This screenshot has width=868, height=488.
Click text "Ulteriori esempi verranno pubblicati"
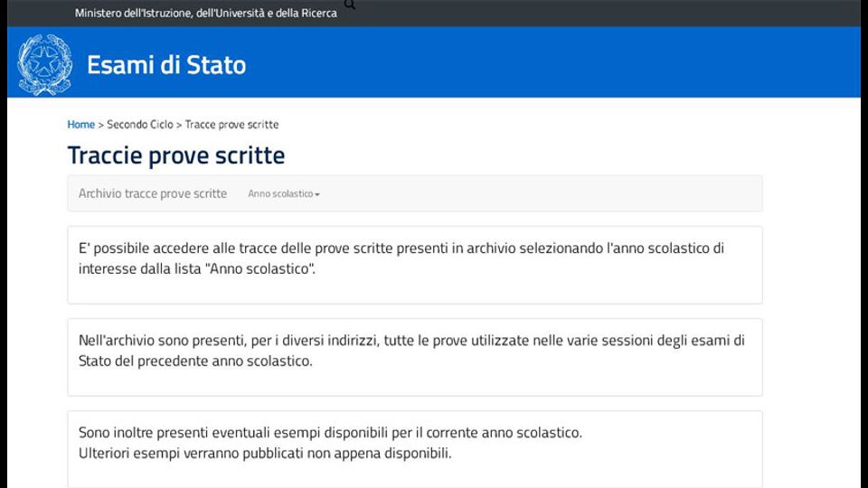click(265, 453)
